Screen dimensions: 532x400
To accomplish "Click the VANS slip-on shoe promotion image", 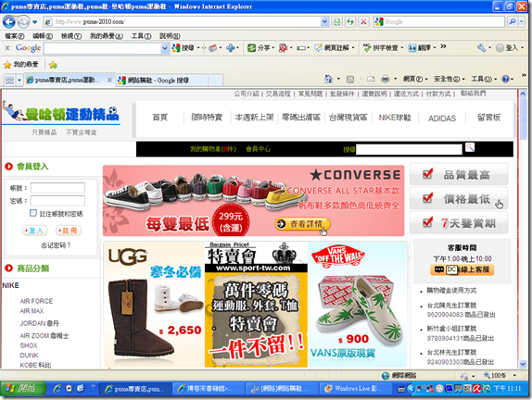I will 357,305.
